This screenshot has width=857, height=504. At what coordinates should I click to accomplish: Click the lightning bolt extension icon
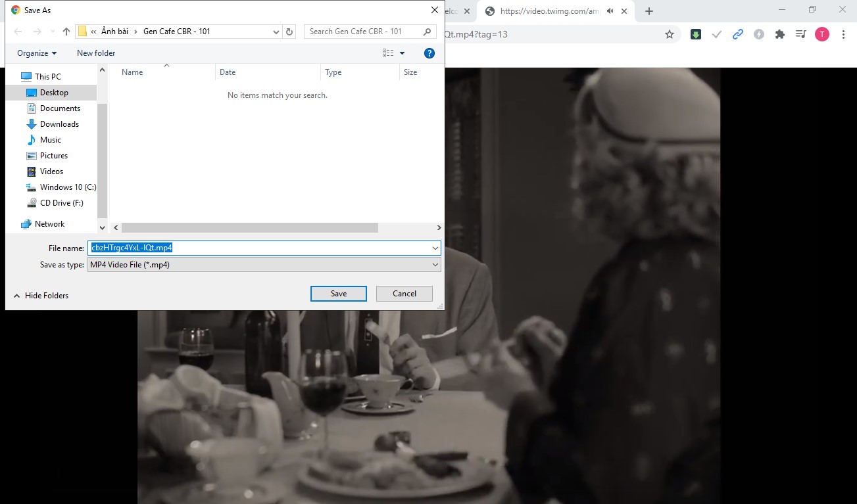coord(758,34)
